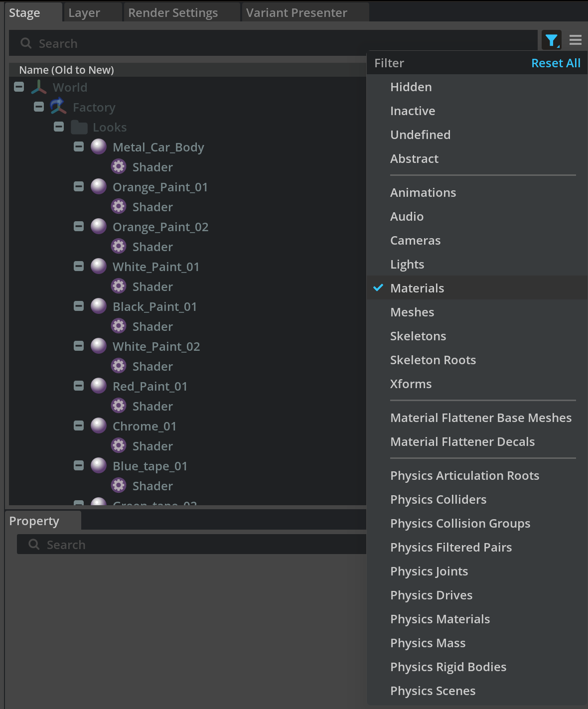This screenshot has height=709, width=588.
Task: Open the hamburger options menu icon
Action: point(576,40)
